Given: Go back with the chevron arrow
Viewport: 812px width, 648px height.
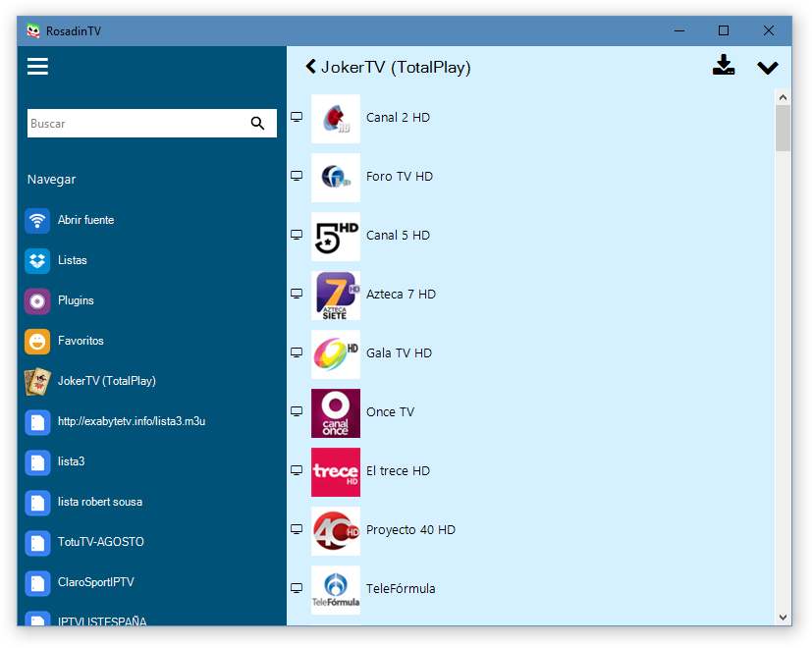Looking at the screenshot, I should tap(310, 67).
